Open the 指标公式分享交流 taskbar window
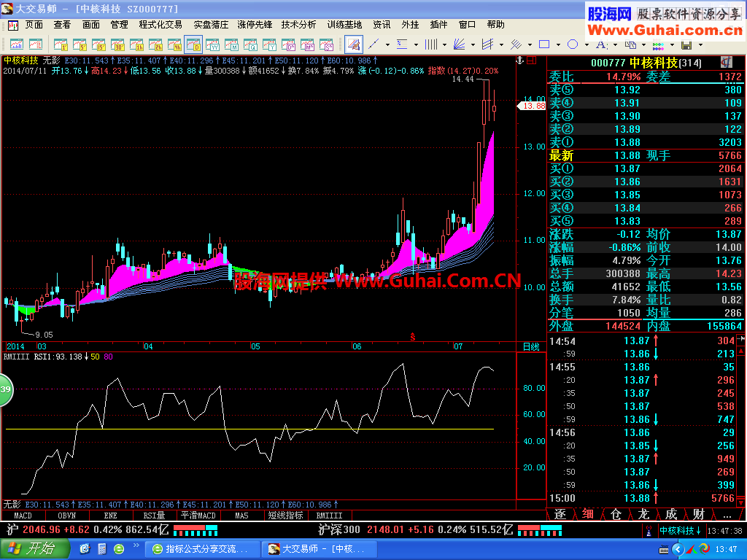747x560 pixels. (x=201, y=549)
